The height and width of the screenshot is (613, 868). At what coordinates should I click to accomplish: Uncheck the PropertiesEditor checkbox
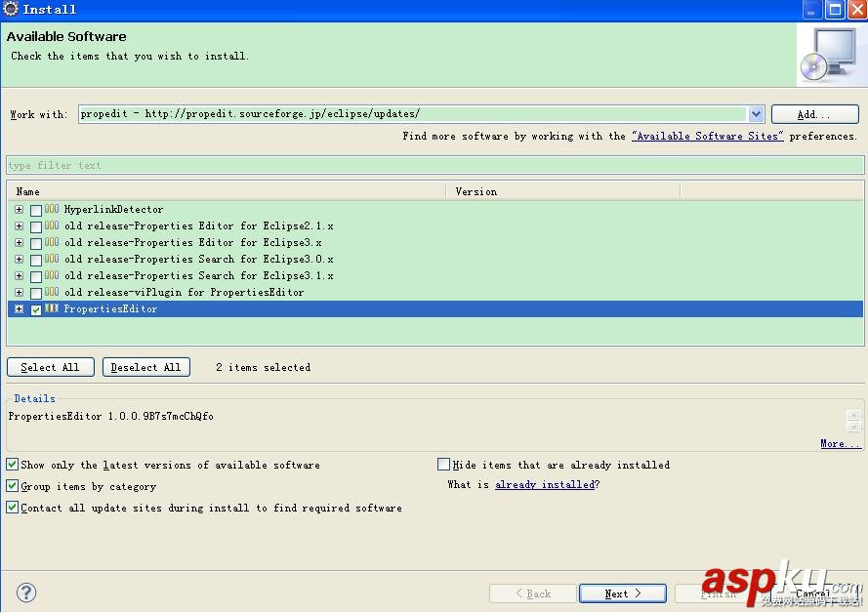(x=36, y=309)
